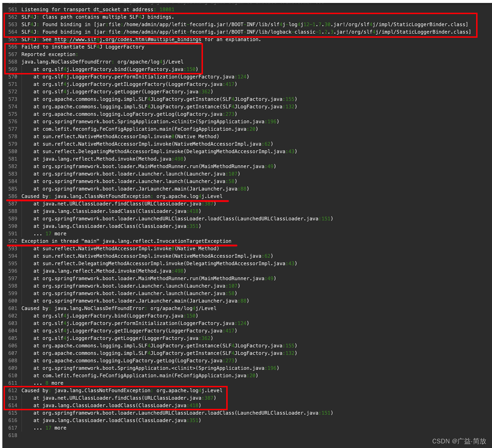Click the 'Listening for transport dt_socket' line
This screenshot has height=448, width=492.
point(98,10)
